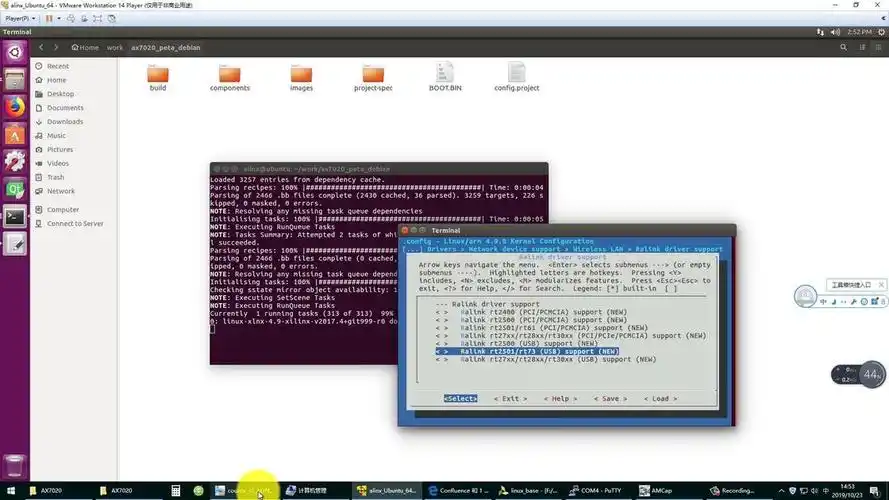Open the text editor launcher in the dock
Image resolution: width=889 pixels, height=500 pixels.
15,244
